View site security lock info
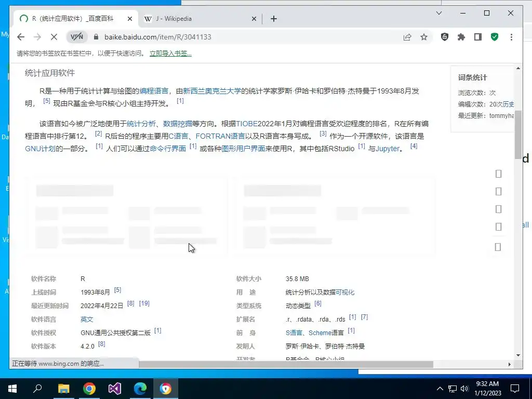Image resolution: width=532 pixels, height=399 pixels. click(x=96, y=37)
